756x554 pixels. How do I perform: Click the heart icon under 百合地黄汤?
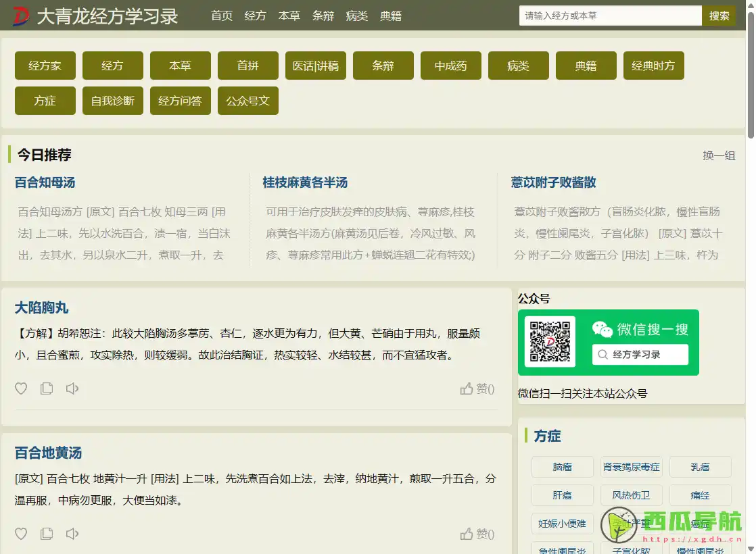tap(21, 534)
